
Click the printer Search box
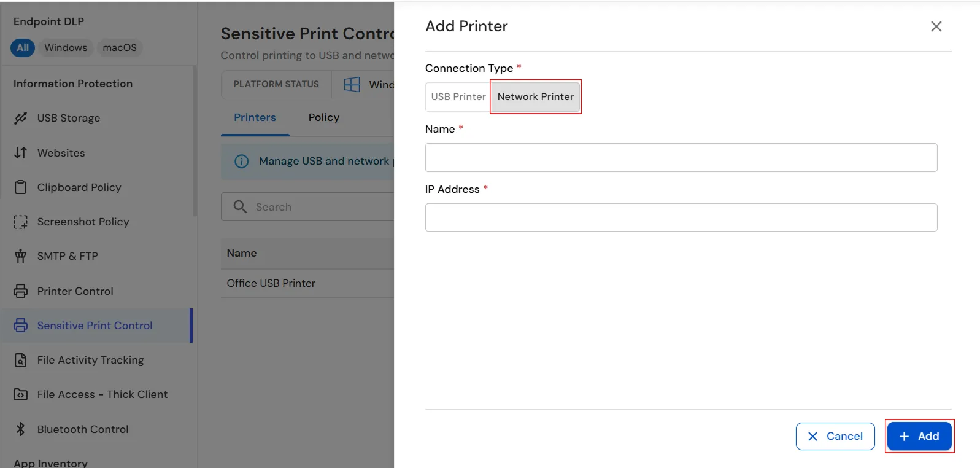(x=307, y=207)
